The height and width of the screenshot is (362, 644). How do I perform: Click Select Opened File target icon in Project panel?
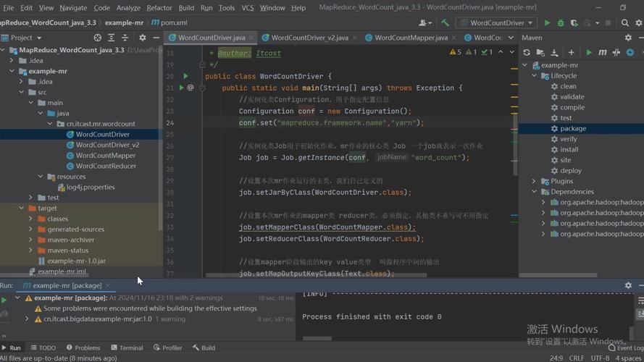point(98,38)
